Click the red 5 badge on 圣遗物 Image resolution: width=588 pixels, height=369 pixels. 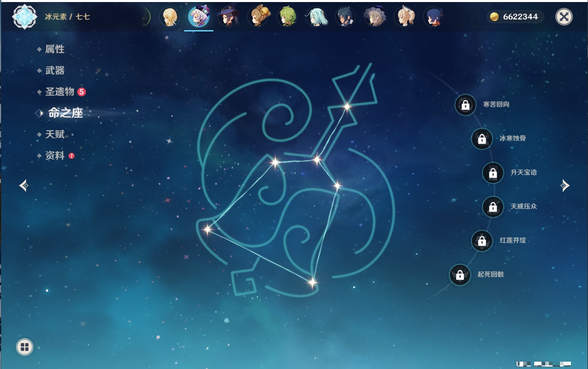click(81, 92)
